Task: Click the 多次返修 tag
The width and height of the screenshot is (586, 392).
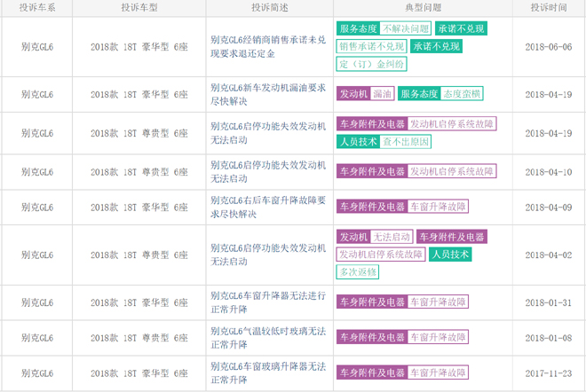Action: (358, 271)
